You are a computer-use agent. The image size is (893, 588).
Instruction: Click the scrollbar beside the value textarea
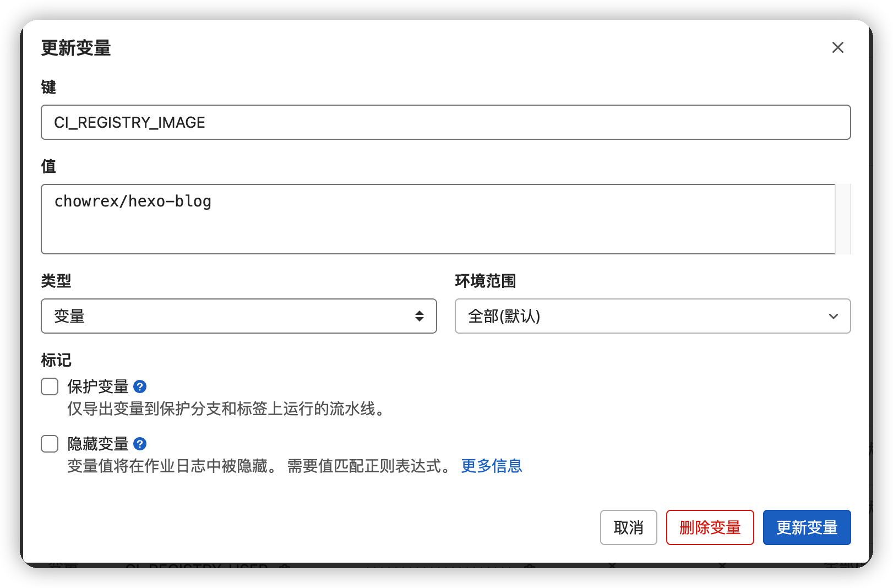point(843,219)
